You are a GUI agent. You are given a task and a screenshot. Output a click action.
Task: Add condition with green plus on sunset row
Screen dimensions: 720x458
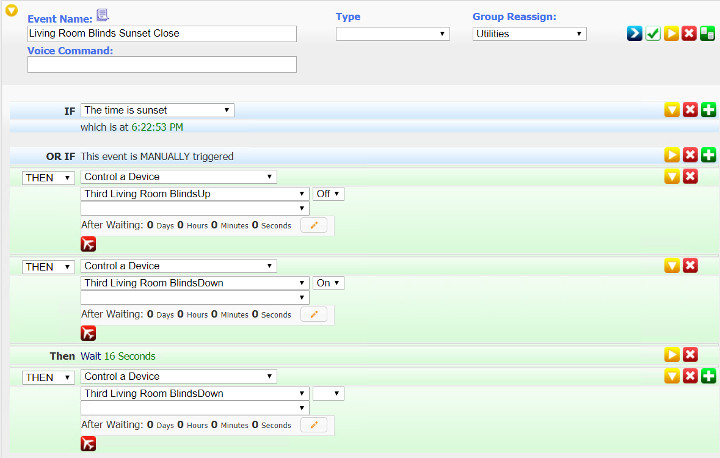click(x=709, y=110)
